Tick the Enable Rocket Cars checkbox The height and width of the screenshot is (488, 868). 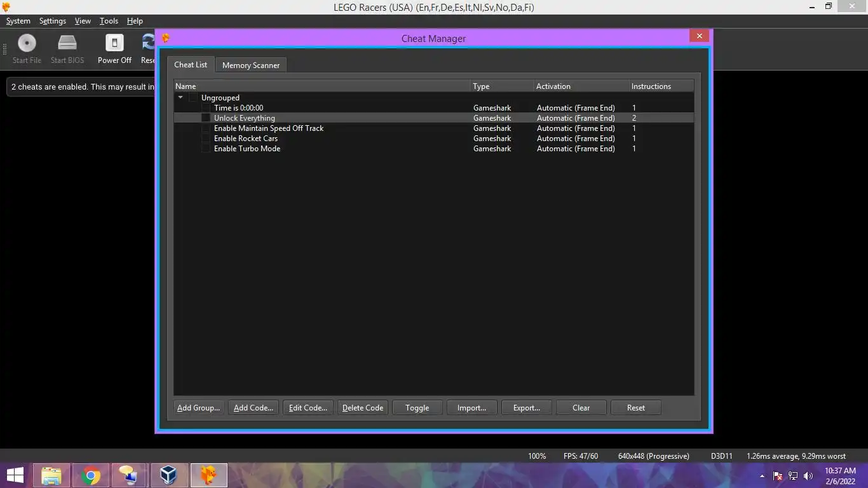[x=206, y=139]
